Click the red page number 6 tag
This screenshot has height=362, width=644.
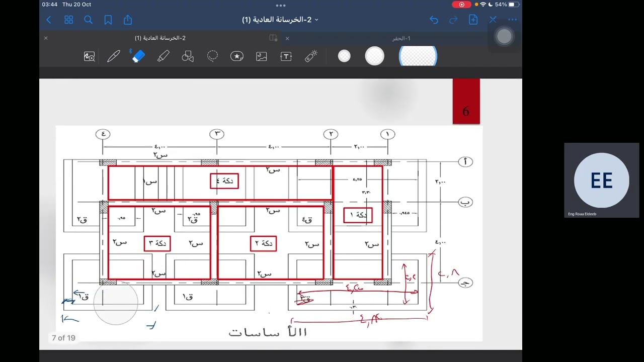click(x=466, y=101)
